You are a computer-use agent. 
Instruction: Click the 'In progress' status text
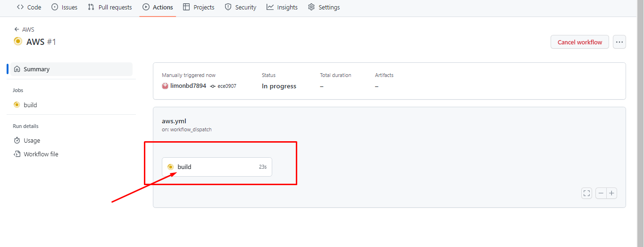click(x=279, y=86)
